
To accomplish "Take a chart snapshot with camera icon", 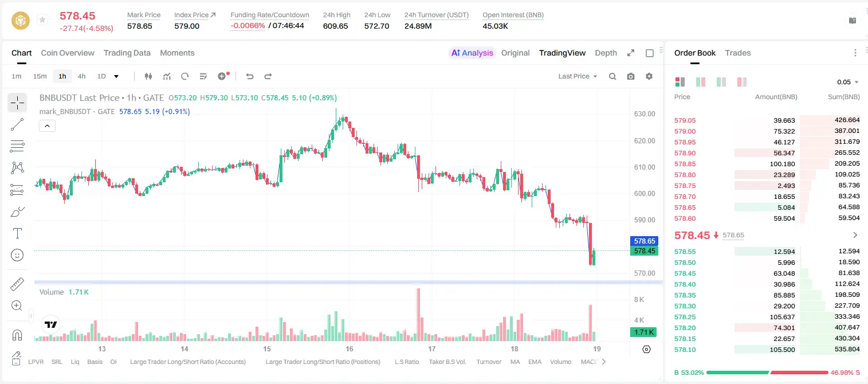I will pyautogui.click(x=631, y=76).
